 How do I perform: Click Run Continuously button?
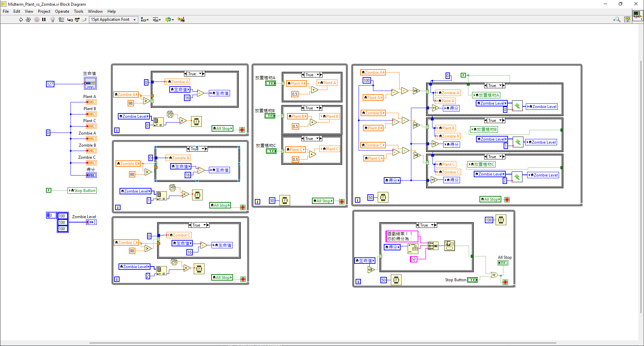pyautogui.click(x=28, y=20)
